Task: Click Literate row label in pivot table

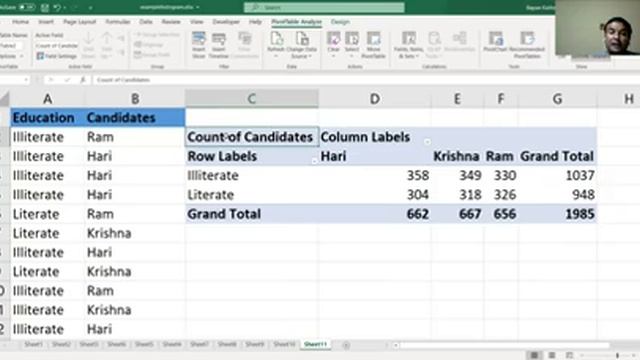Action: pyautogui.click(x=211, y=195)
